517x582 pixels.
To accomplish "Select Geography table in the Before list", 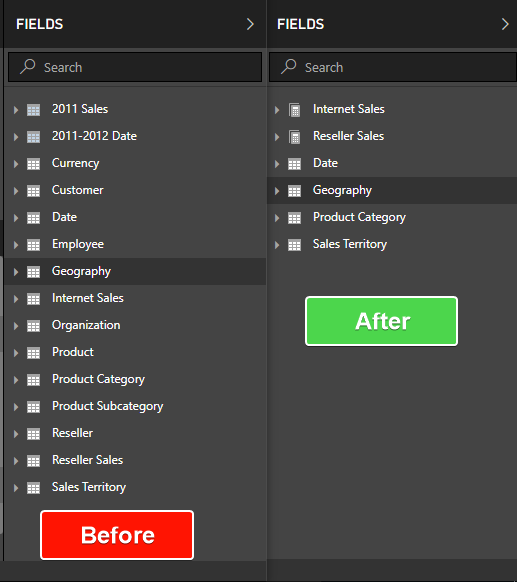I will point(135,271).
